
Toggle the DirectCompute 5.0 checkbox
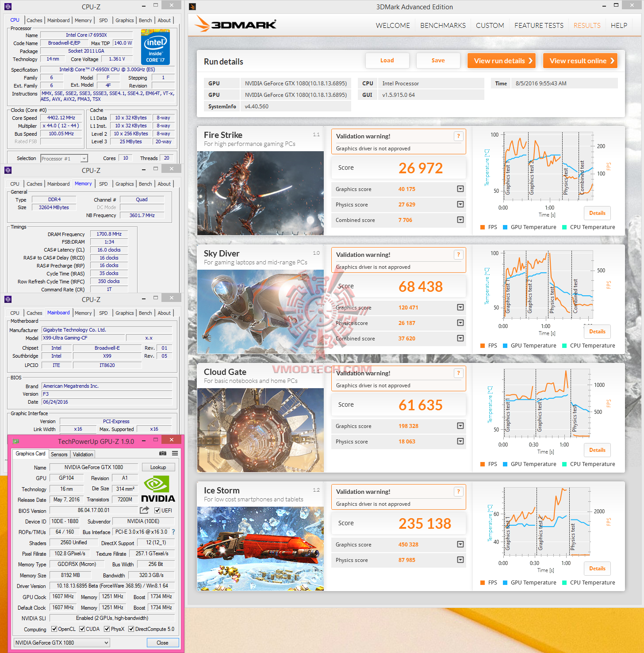(x=131, y=629)
